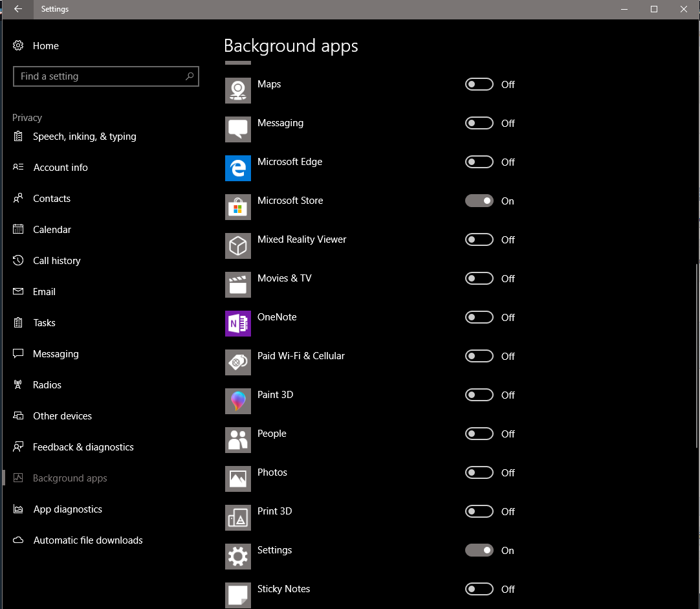Click the Maps app icon
This screenshot has height=609, width=700.
pyautogui.click(x=238, y=91)
